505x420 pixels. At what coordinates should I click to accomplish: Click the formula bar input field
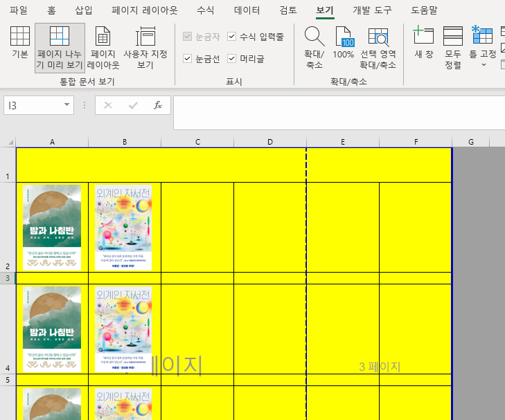click(333, 112)
